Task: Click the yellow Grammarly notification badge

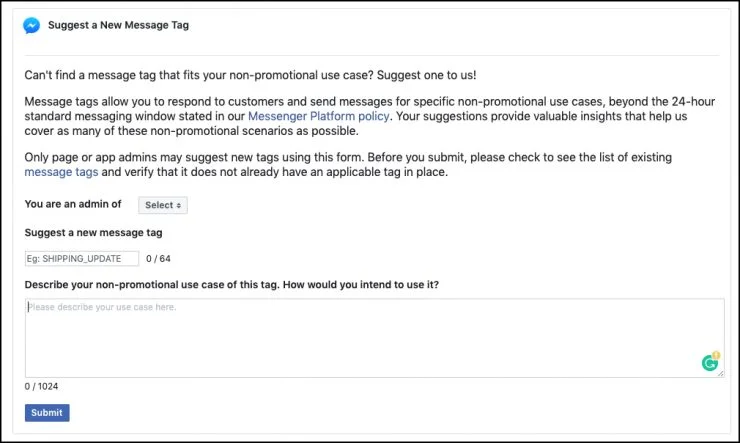Action: click(716, 356)
